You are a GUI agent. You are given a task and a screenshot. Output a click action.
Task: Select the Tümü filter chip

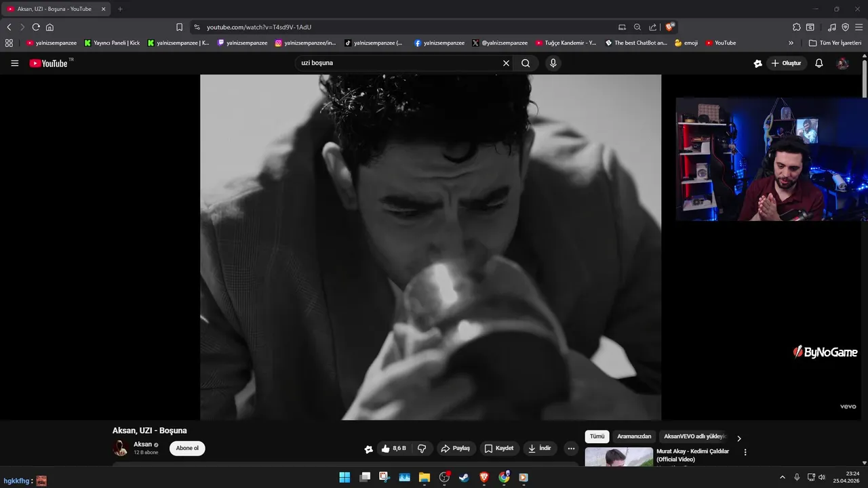tap(597, 436)
